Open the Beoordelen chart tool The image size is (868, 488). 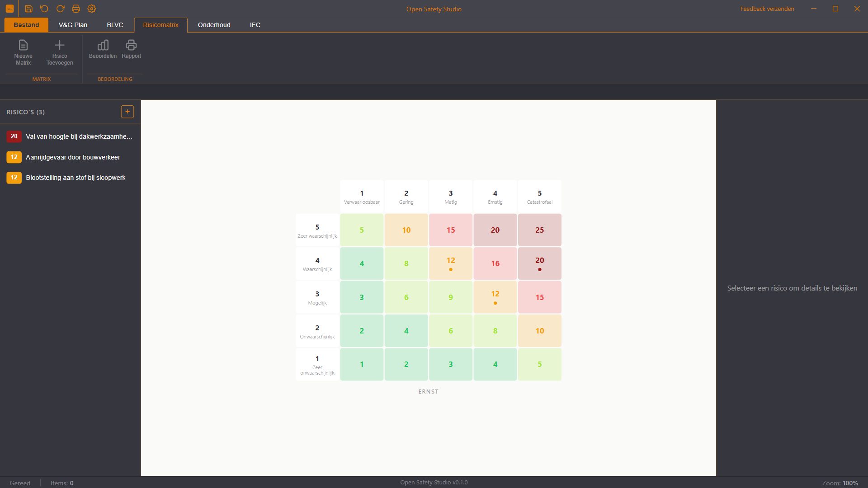pos(103,49)
